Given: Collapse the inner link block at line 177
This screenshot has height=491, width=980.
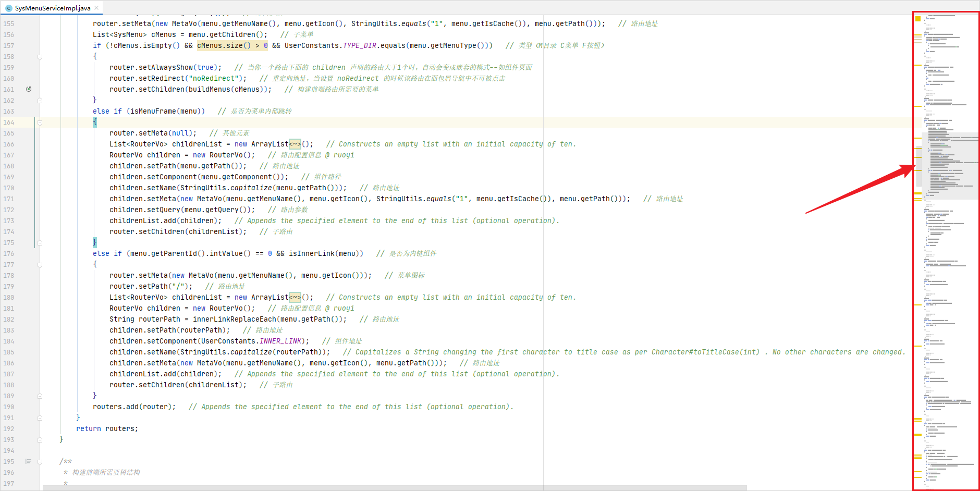Looking at the screenshot, I should point(40,265).
